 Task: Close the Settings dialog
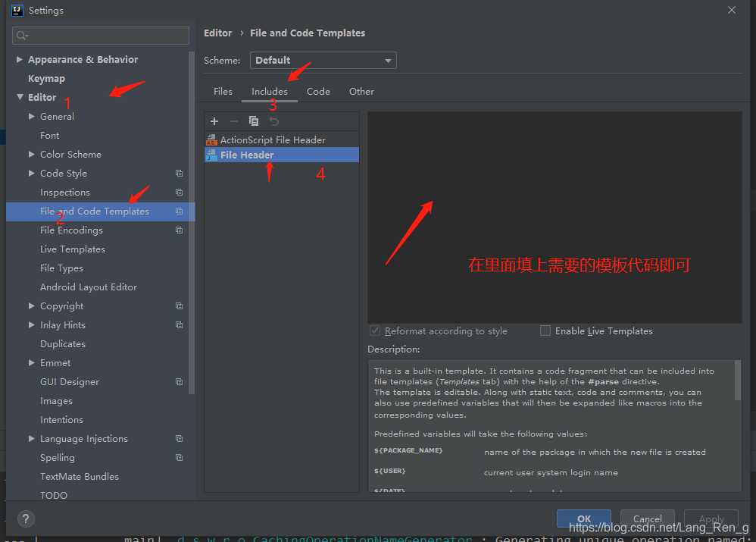pos(732,10)
